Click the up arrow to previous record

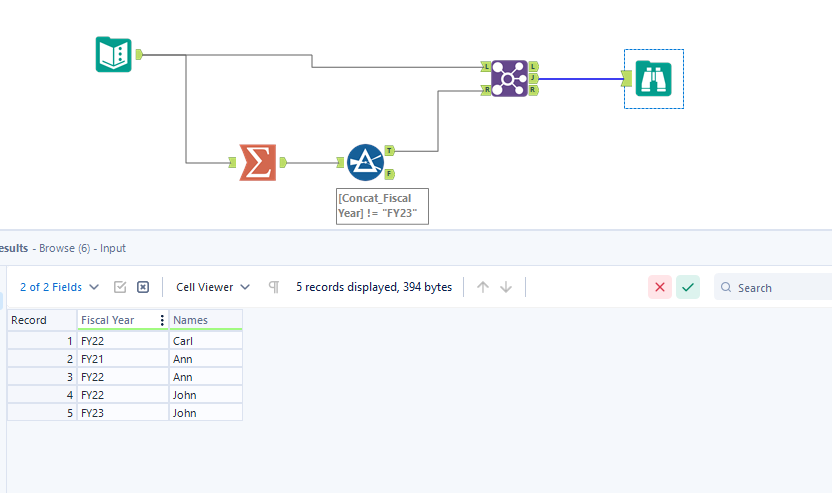(483, 287)
